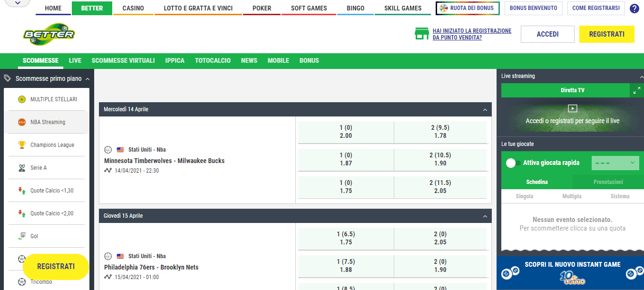Open Hai iniziato la registrazione link
Viewport: 644px width, 290px height.
point(472,34)
